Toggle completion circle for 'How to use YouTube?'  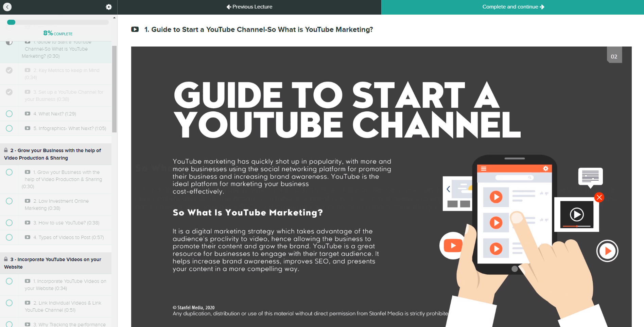coord(9,223)
